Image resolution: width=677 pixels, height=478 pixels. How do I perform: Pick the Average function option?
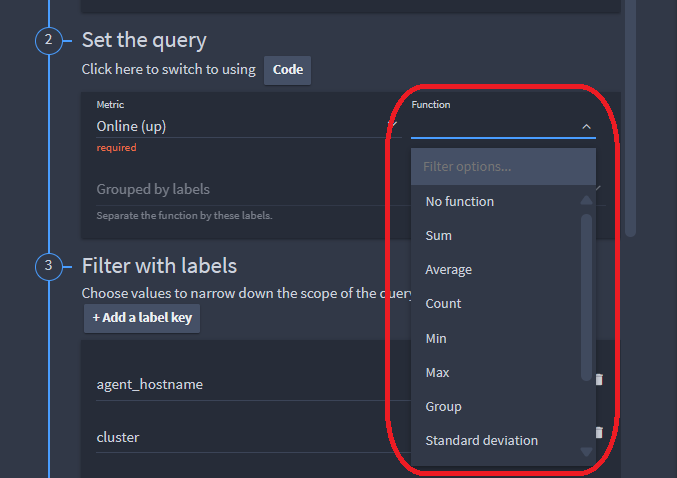pos(448,270)
